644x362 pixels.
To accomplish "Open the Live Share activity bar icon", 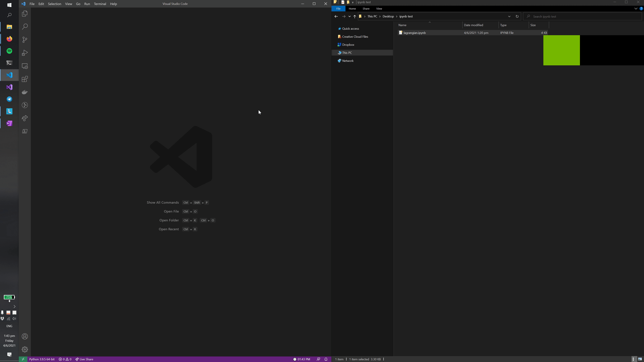I will point(25,118).
